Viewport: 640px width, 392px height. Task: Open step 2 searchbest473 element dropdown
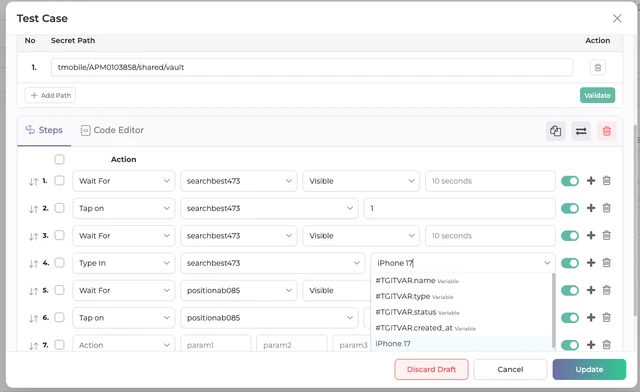point(269,208)
